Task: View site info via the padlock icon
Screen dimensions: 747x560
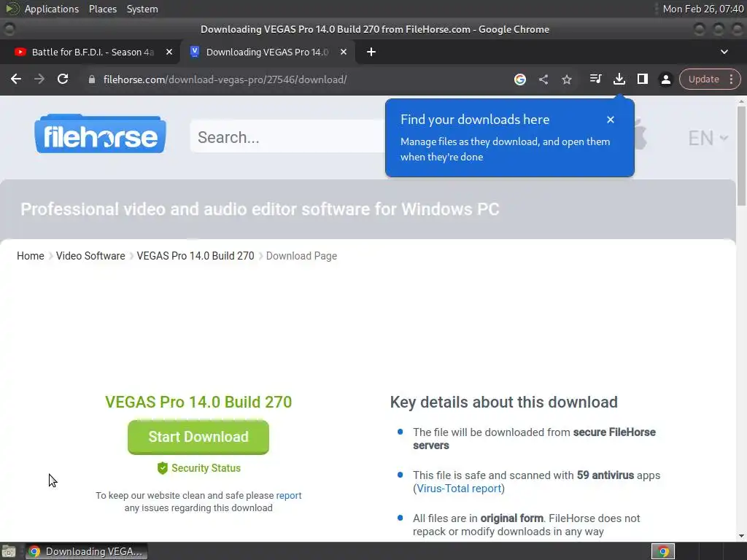Action: [92, 79]
